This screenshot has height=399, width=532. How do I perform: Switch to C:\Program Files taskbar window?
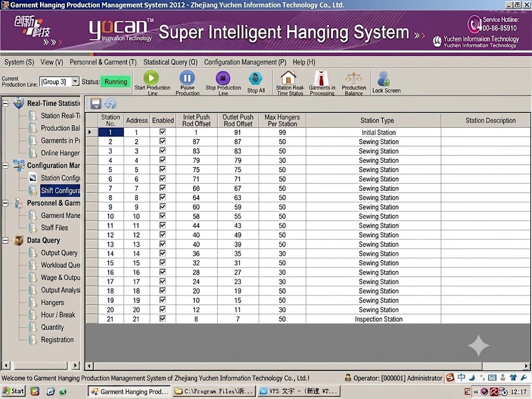pos(214,392)
